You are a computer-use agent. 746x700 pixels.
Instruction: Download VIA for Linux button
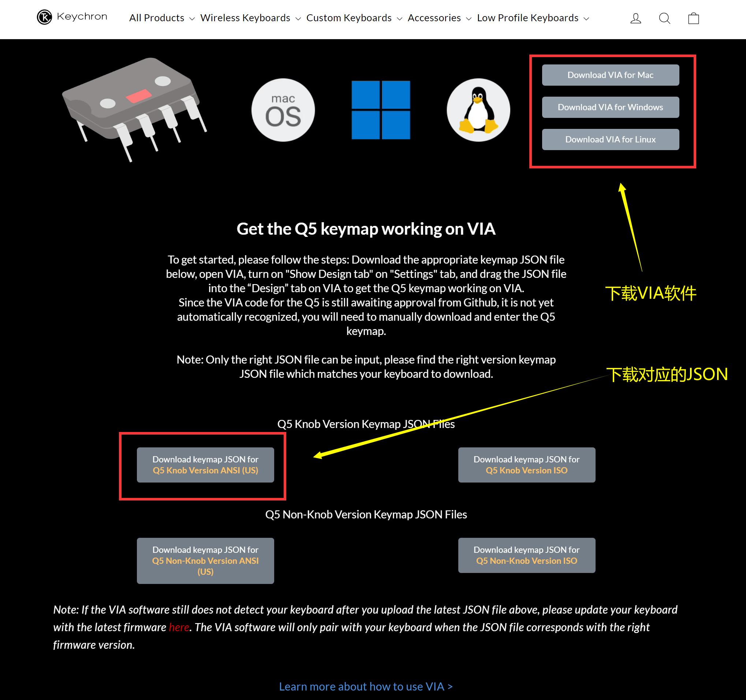tap(611, 139)
